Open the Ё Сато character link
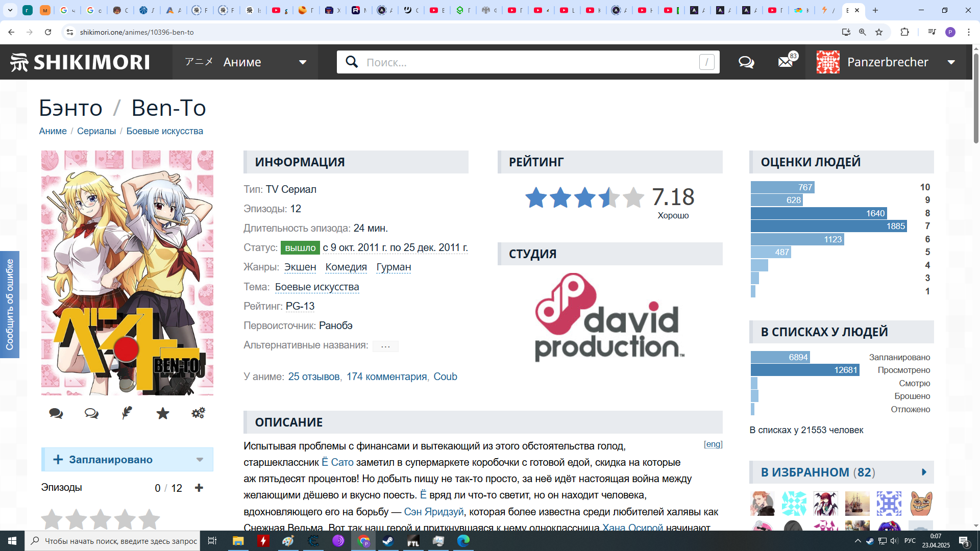Screen dimensions: 980x551 pos(337,463)
